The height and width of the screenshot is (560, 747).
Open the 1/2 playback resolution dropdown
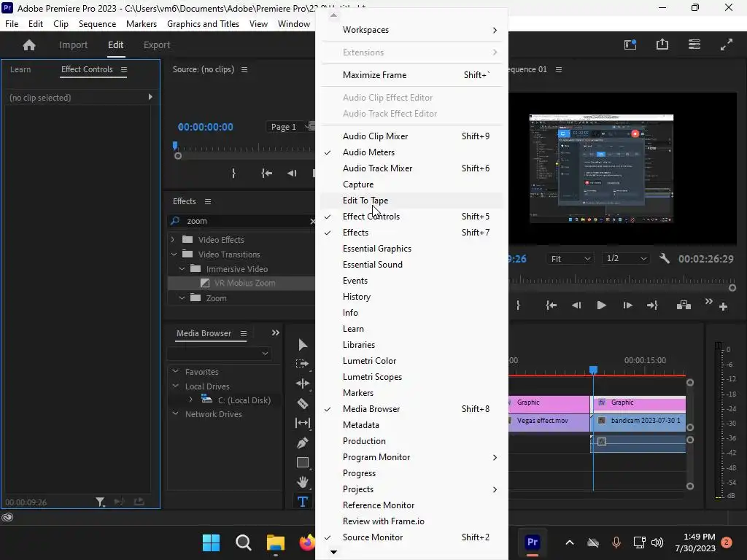click(626, 258)
